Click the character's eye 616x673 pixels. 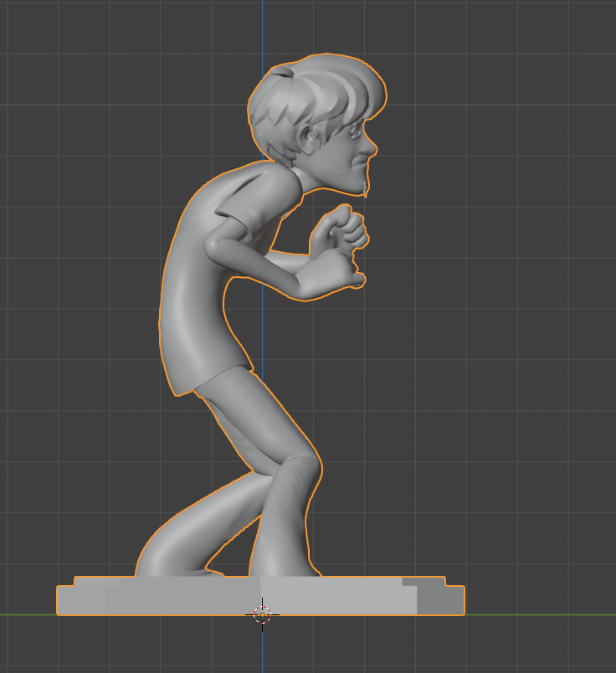tap(353, 134)
